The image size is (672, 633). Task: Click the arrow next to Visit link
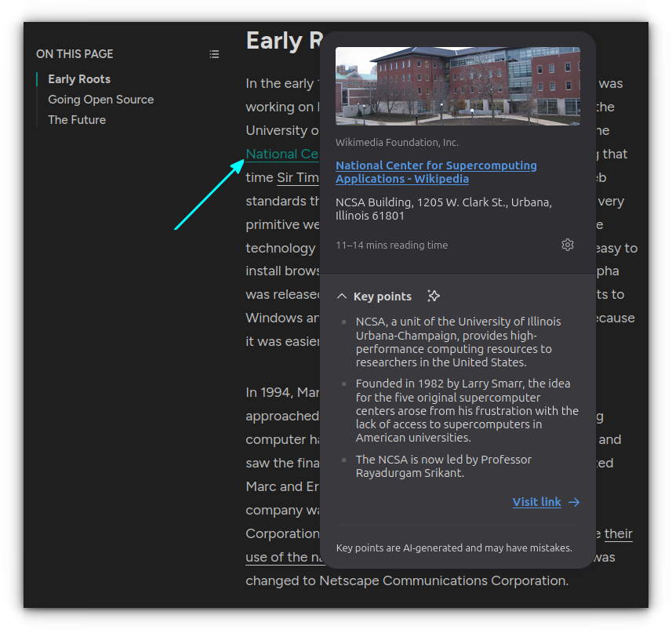click(574, 502)
